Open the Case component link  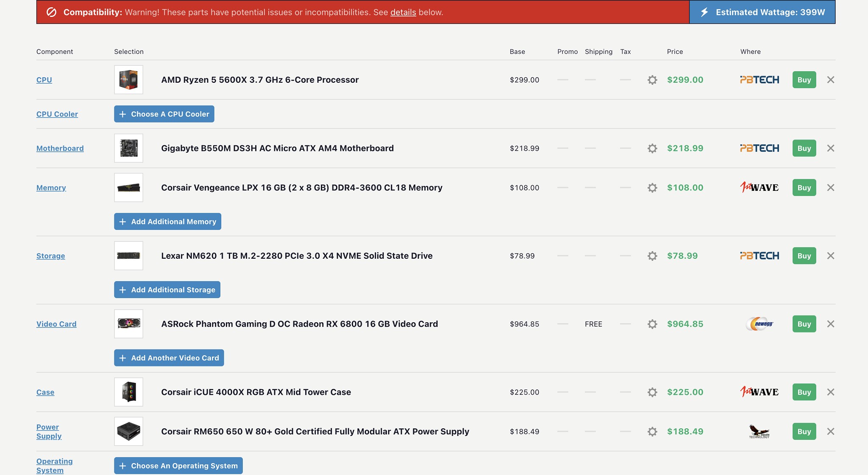click(x=45, y=392)
